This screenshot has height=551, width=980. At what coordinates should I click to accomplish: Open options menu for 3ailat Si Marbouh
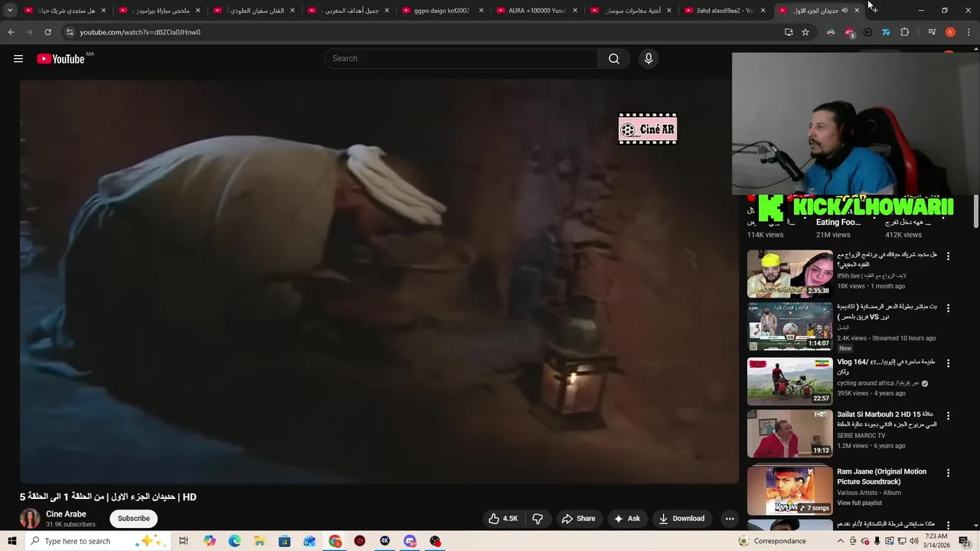pyautogui.click(x=948, y=416)
